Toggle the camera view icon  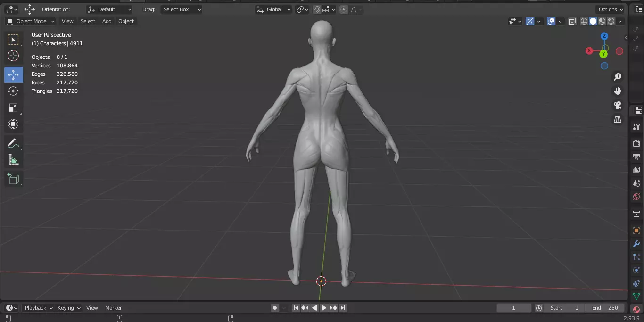pyautogui.click(x=618, y=105)
